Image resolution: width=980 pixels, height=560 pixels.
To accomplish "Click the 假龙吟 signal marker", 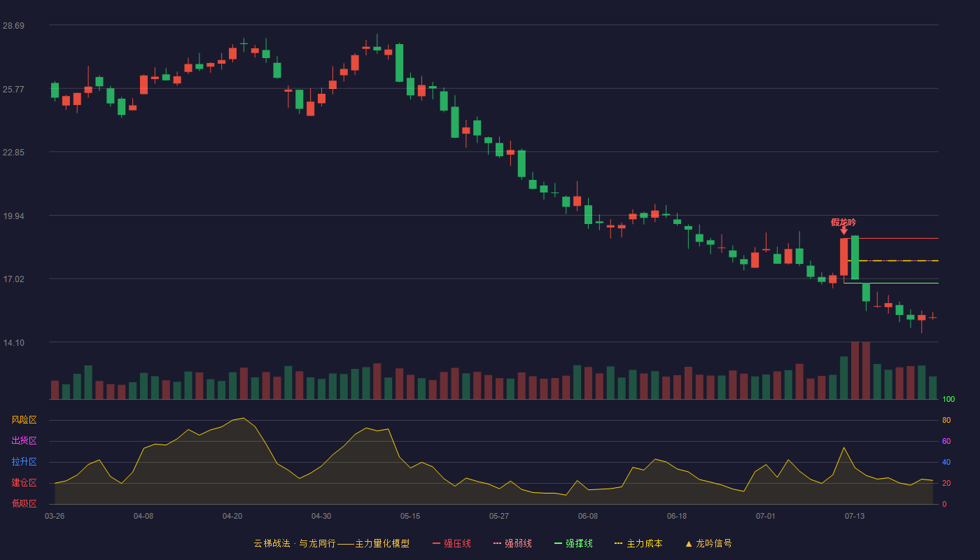I will coord(843,225).
